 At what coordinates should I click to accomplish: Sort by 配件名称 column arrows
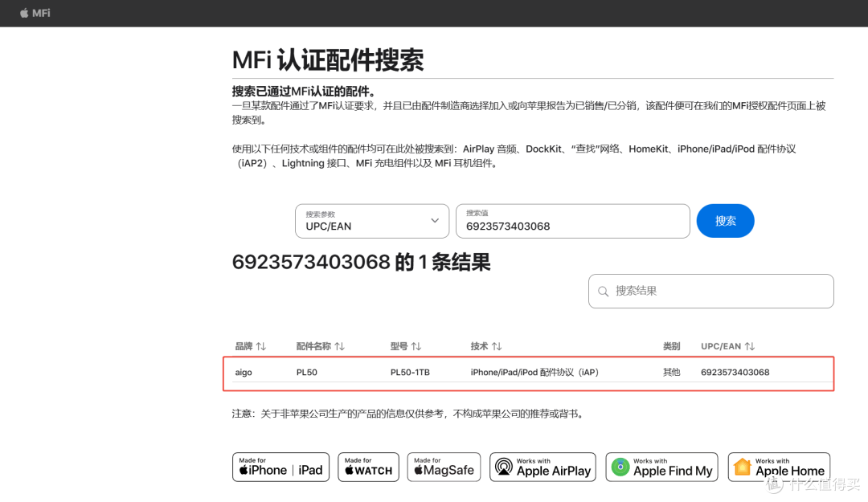[x=339, y=346]
